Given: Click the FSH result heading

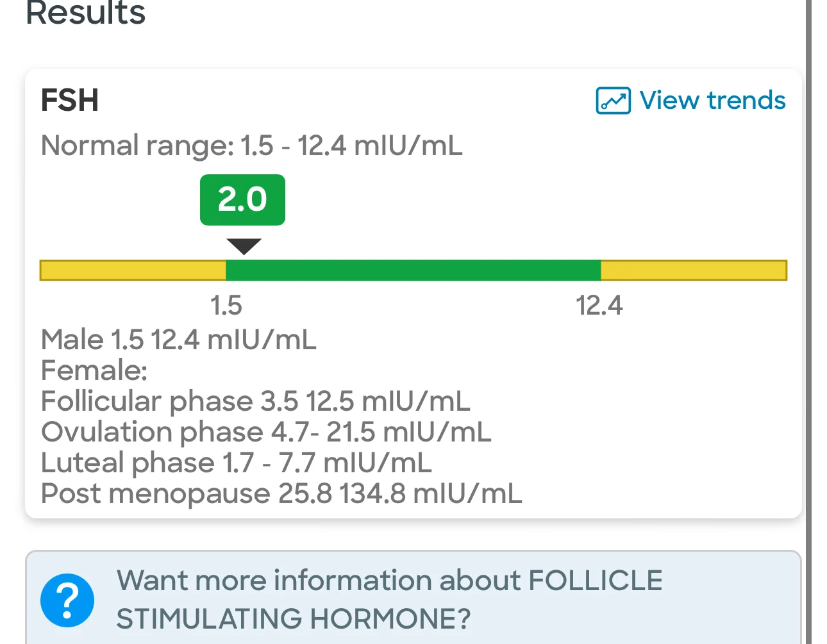Looking at the screenshot, I should click(70, 101).
